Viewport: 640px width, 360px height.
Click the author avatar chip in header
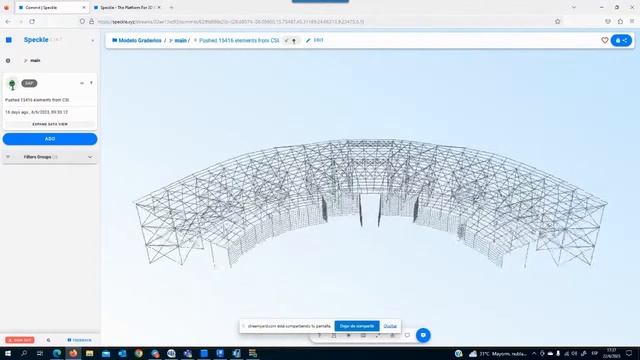(x=291, y=40)
